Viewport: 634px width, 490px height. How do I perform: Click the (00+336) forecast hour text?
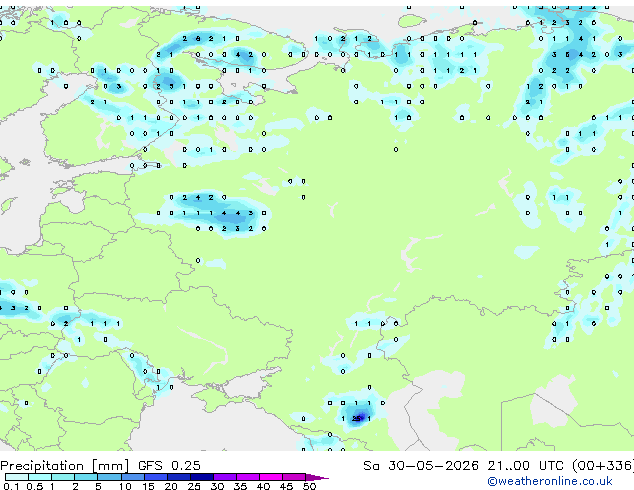pos(603,466)
